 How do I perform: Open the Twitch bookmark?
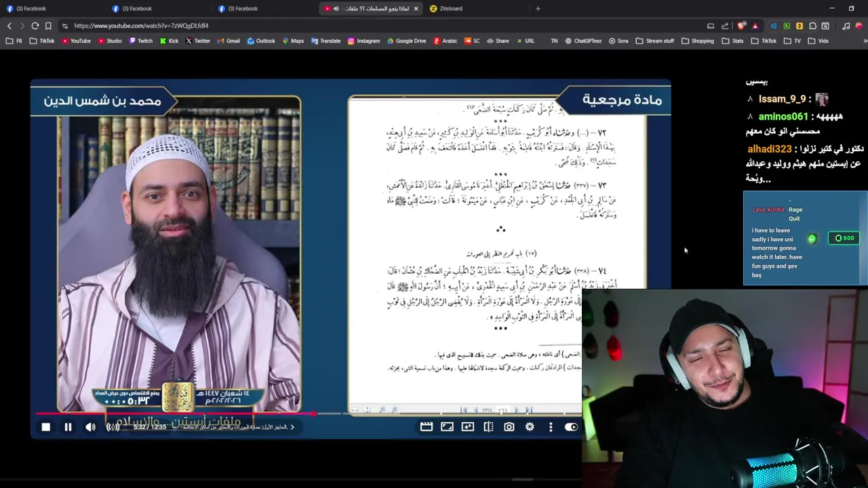[x=141, y=41]
